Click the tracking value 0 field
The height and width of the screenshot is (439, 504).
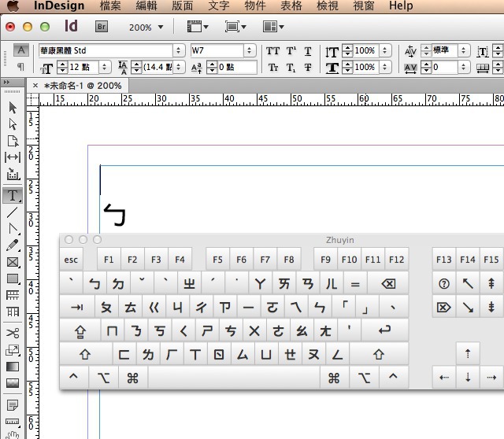pyautogui.click(x=444, y=67)
